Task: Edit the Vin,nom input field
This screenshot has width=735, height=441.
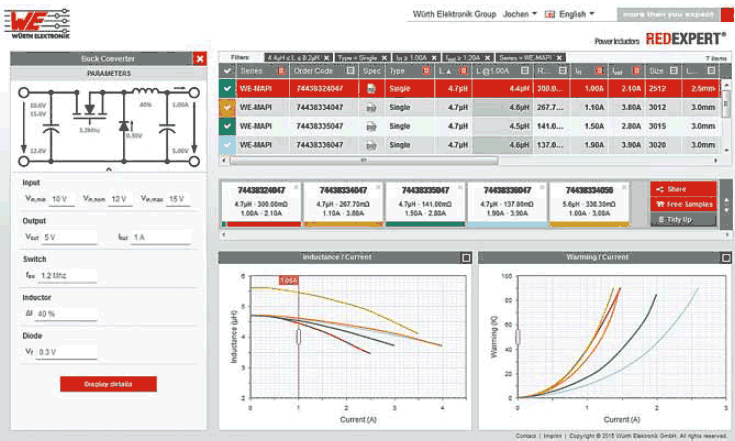Action: (121, 199)
